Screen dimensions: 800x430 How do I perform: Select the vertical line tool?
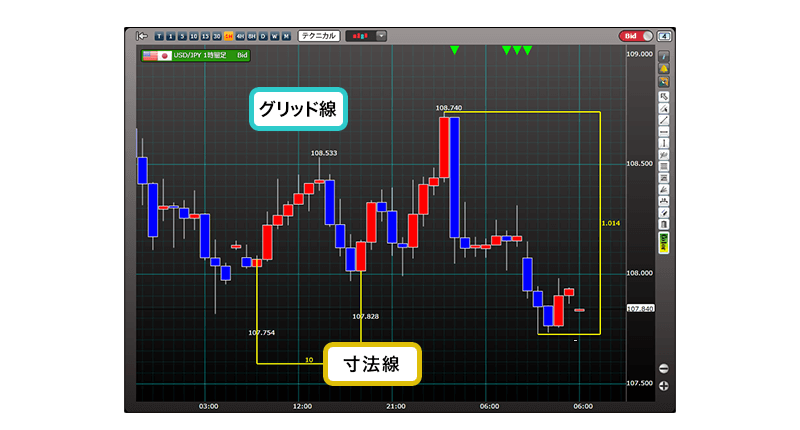tap(664, 143)
